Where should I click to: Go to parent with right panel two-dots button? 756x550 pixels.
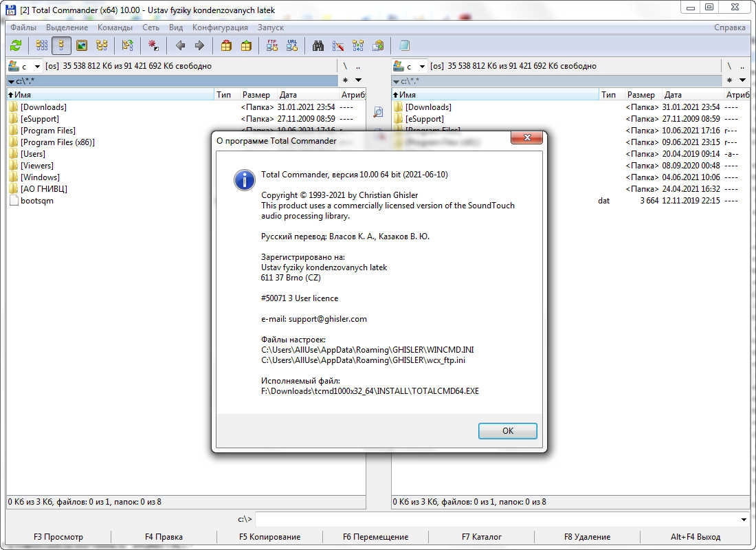tap(743, 66)
